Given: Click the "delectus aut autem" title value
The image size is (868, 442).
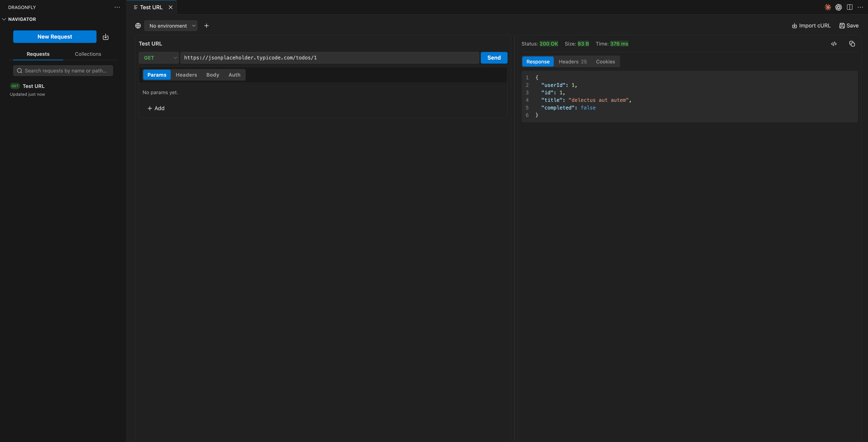Looking at the screenshot, I should click(598, 100).
